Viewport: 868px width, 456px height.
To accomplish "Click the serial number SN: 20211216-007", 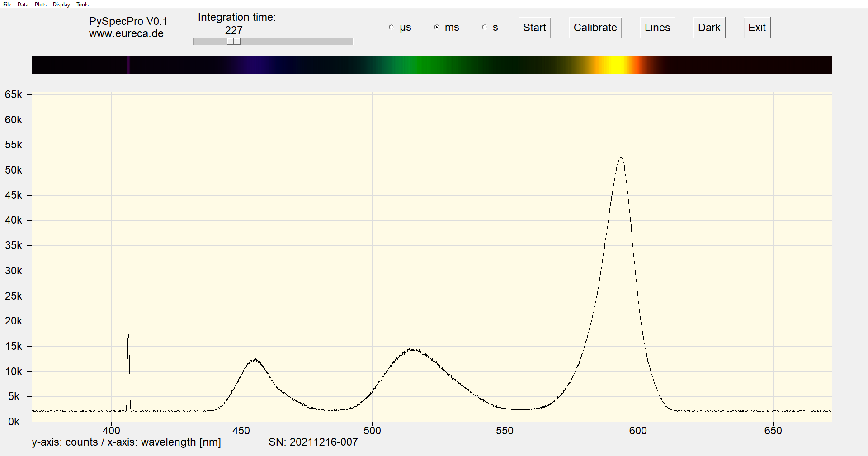I will (x=313, y=442).
